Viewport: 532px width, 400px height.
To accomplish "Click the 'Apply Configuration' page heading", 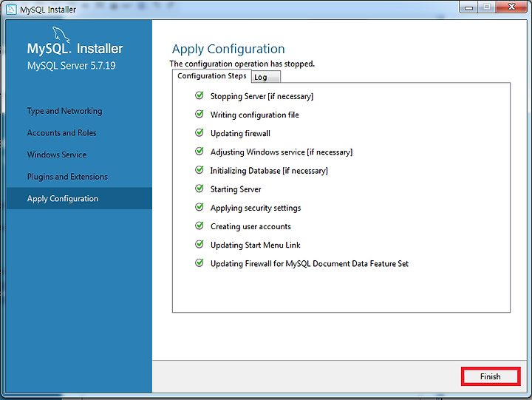I will tap(228, 50).
